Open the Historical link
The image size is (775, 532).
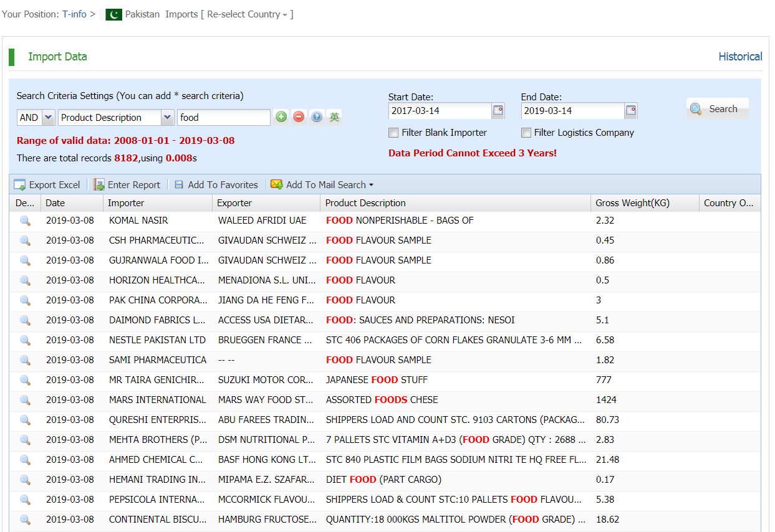point(740,57)
